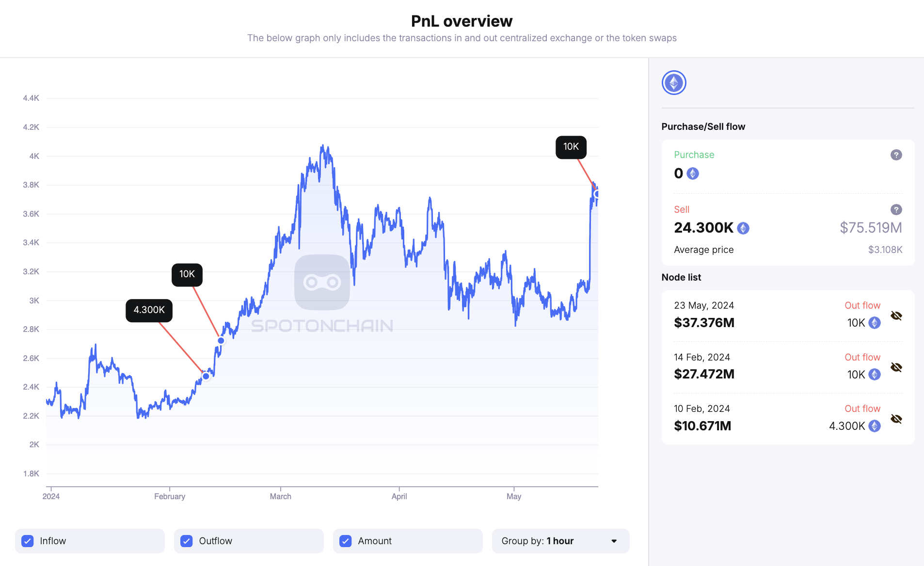
Task: Hide the 14 Feb, 2024 outflow node
Action: coord(896,367)
